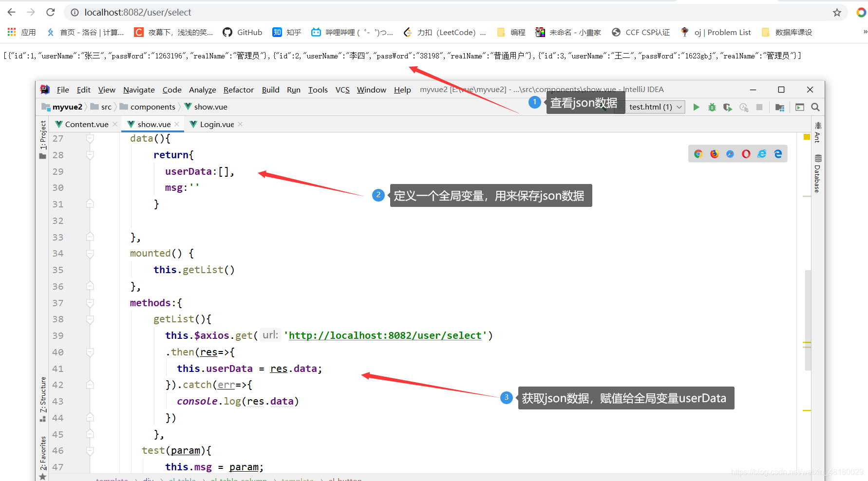Open the File menu in IntelliJ

tap(63, 90)
